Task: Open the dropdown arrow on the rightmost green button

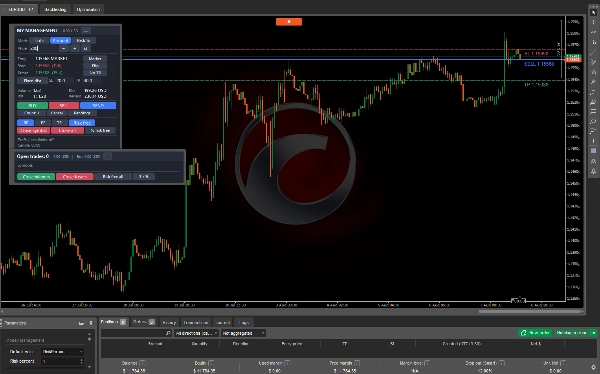Action: click(594, 333)
